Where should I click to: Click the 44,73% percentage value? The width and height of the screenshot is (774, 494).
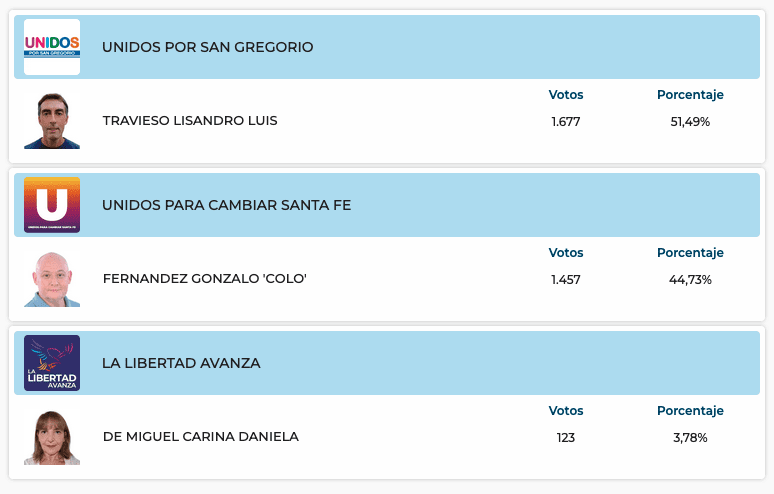(x=690, y=280)
